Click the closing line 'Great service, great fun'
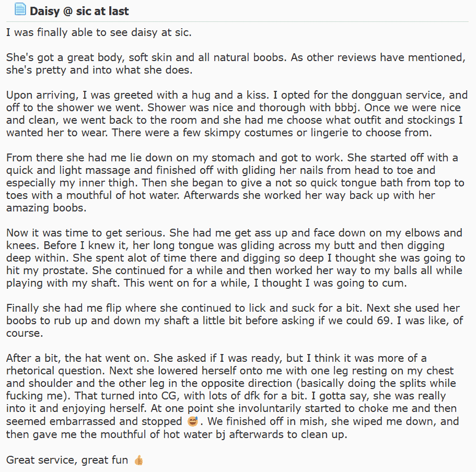Viewport: 476px width, 472px height. point(67,460)
